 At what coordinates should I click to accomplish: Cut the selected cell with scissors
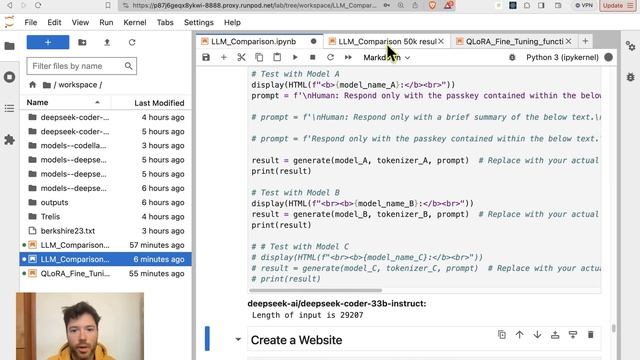coord(241,58)
